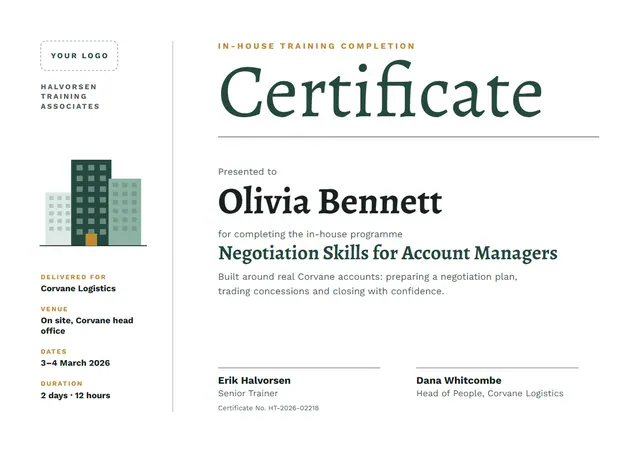Select 'Head of People, Corvane Logistics' title

pyautogui.click(x=490, y=394)
